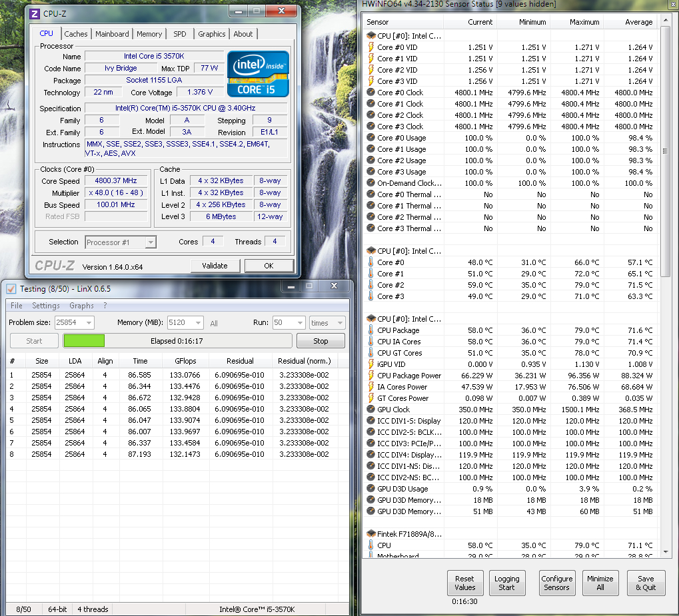Click the HWiNFO vertical scrollbar thumb
Screen dimensions: 679x616
[x=665, y=152]
